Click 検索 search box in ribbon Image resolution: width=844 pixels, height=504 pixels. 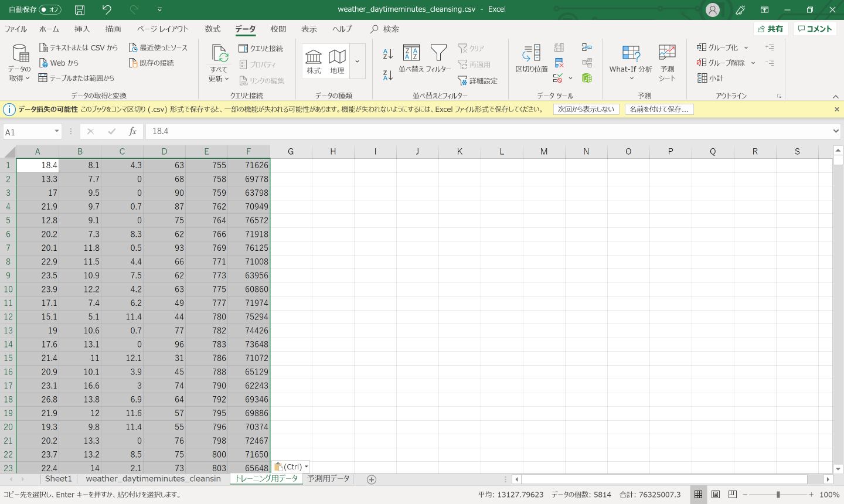385,29
